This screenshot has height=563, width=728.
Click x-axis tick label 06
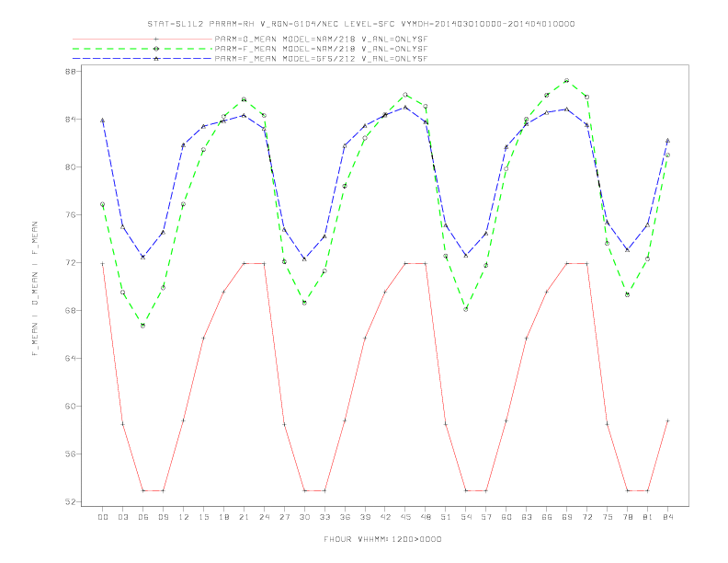[x=143, y=517]
